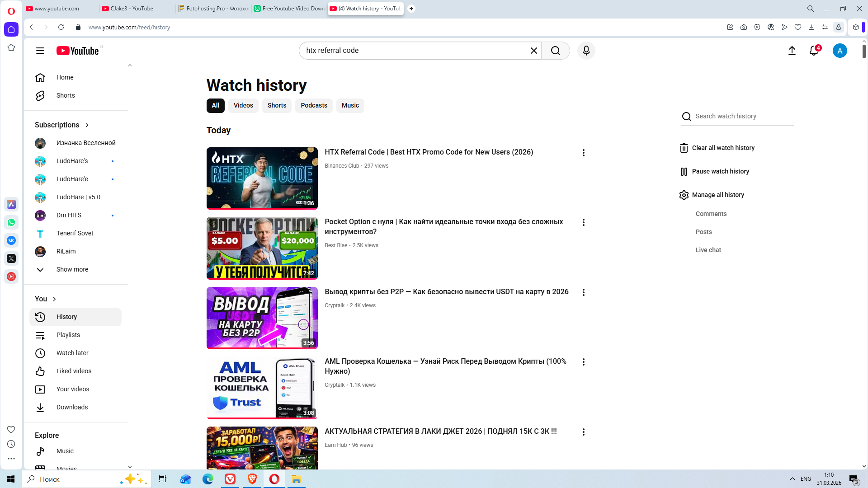Expand the Subscriptions section chevron
This screenshot has height=488, width=868.
tap(87, 125)
